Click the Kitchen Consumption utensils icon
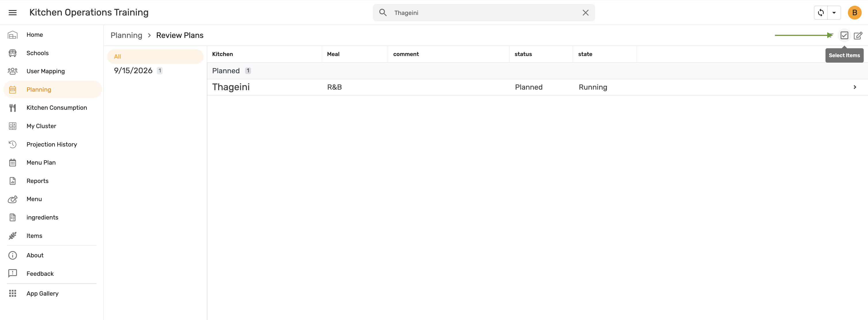Viewport: 868px width, 320px height. tap(12, 108)
